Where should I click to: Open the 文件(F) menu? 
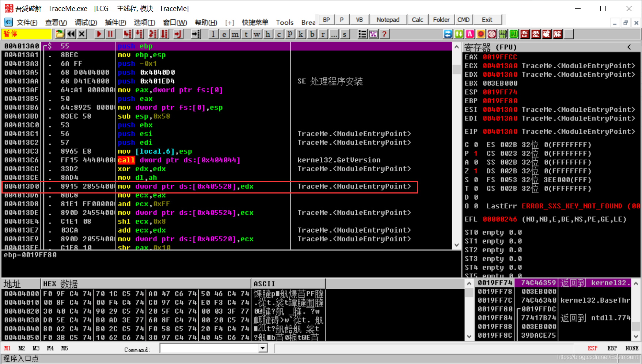click(x=27, y=23)
